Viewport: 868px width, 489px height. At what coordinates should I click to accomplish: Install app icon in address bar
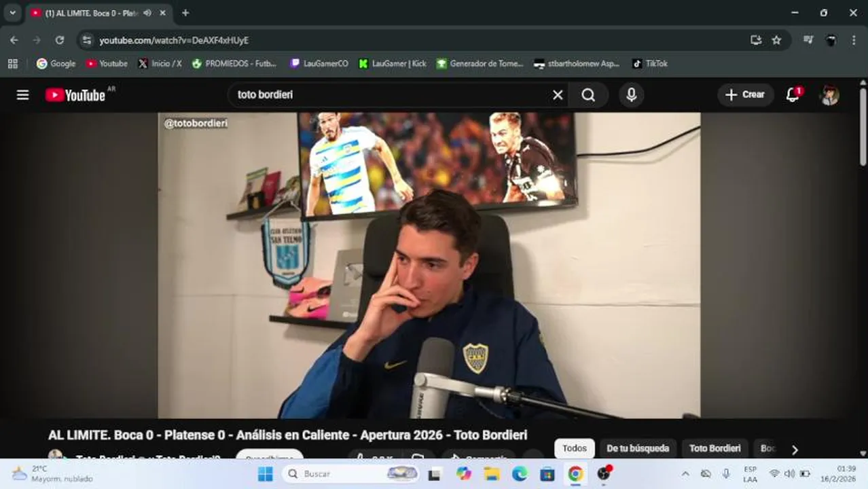[755, 40]
